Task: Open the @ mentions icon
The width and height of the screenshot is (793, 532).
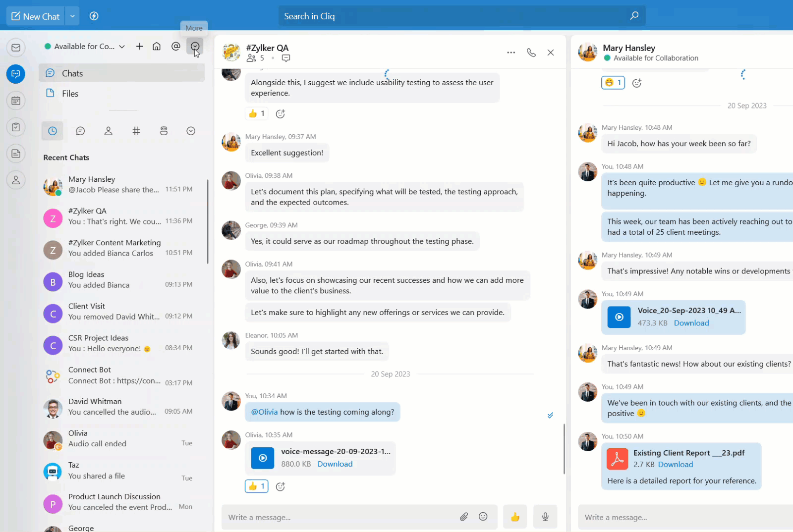Action: coord(175,46)
